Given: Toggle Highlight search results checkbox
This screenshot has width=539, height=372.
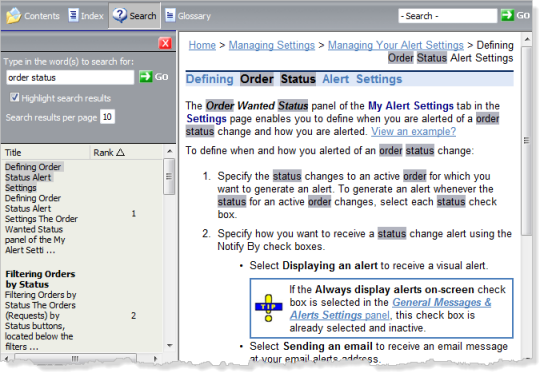Looking at the screenshot, I should tap(14, 97).
